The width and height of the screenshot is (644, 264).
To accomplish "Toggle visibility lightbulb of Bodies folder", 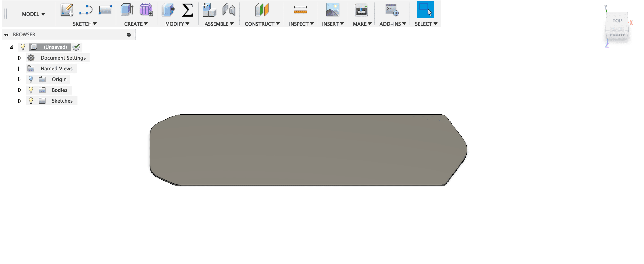I will pos(31,90).
